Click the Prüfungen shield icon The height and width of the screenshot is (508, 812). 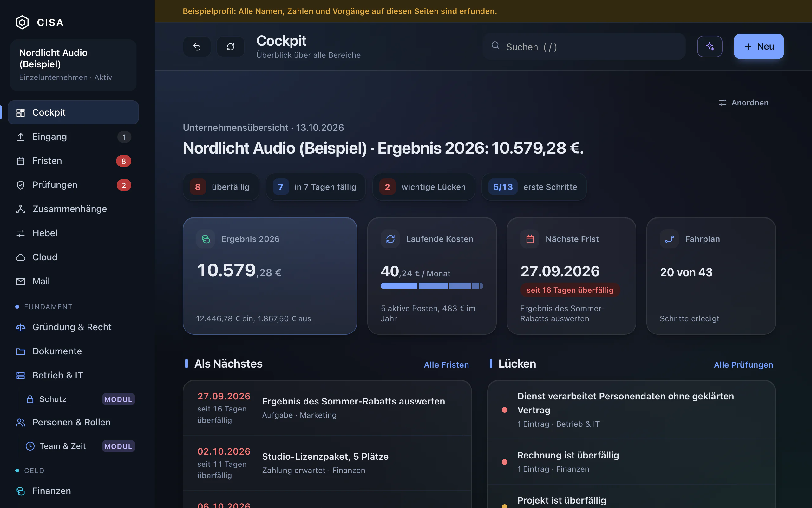point(21,185)
